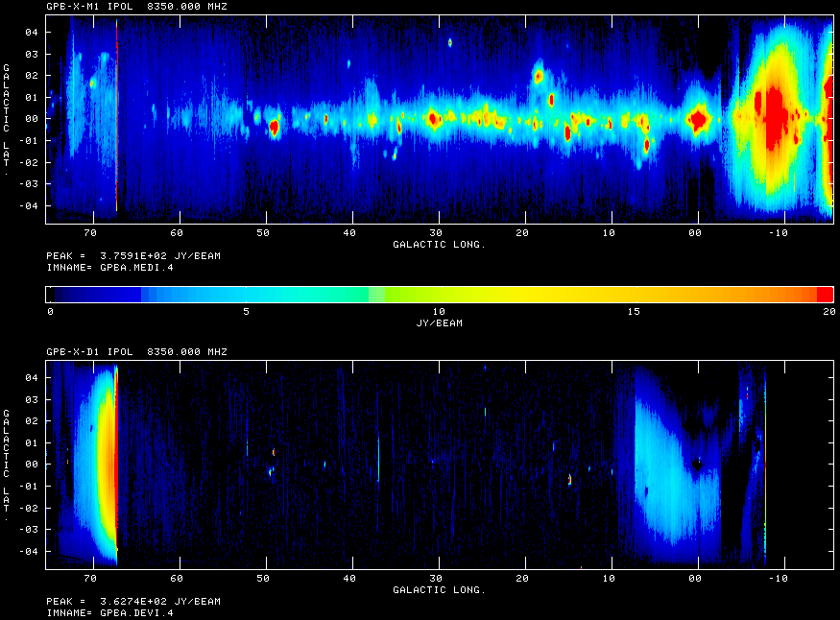840x620 pixels.
Task: Click latitude tick 00 on the GPB-X-D1 plot
Action: click(x=32, y=465)
